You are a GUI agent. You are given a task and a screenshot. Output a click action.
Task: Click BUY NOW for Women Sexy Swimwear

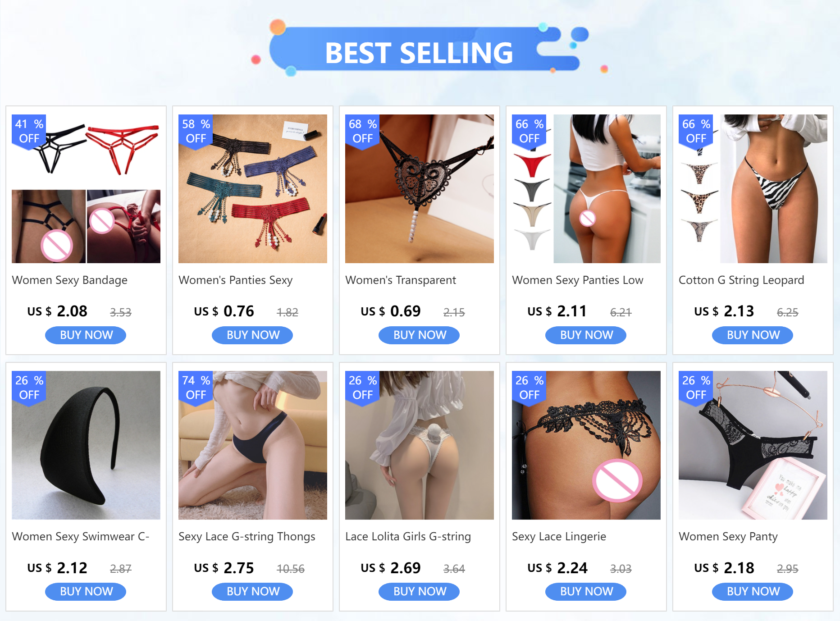[x=86, y=591]
